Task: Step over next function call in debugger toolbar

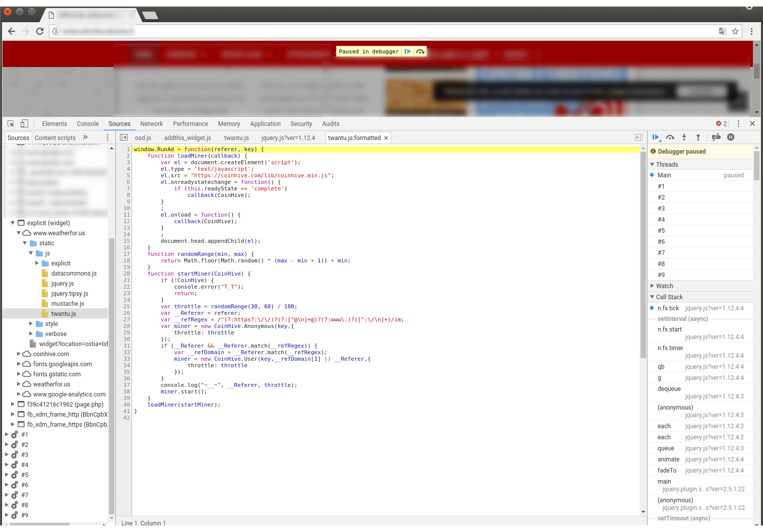Action: [x=670, y=137]
